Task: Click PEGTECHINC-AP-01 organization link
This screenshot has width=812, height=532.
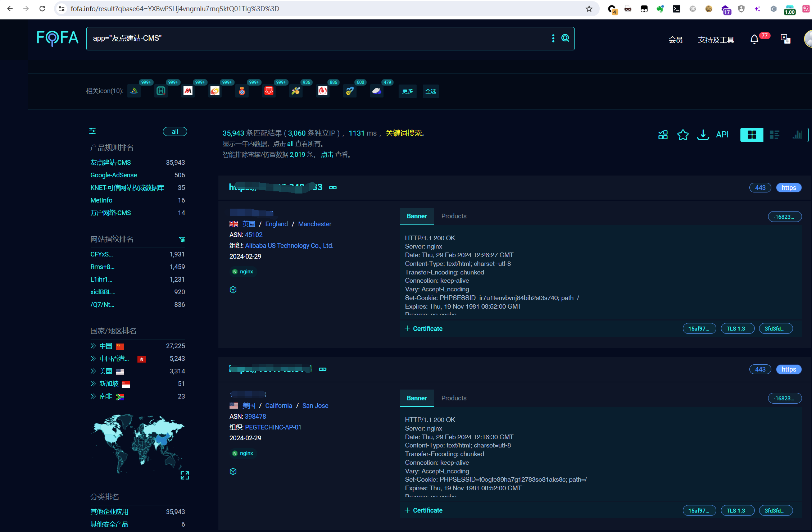Action: (273, 427)
